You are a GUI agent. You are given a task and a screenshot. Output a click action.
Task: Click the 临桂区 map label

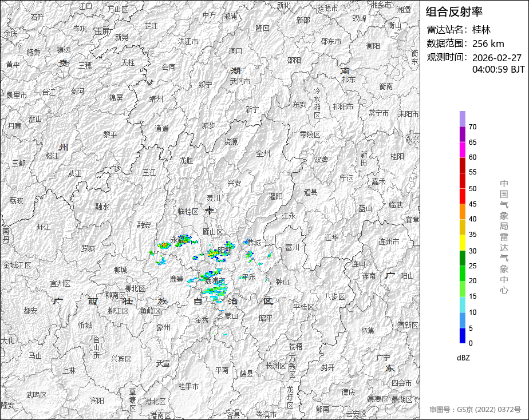188,211
